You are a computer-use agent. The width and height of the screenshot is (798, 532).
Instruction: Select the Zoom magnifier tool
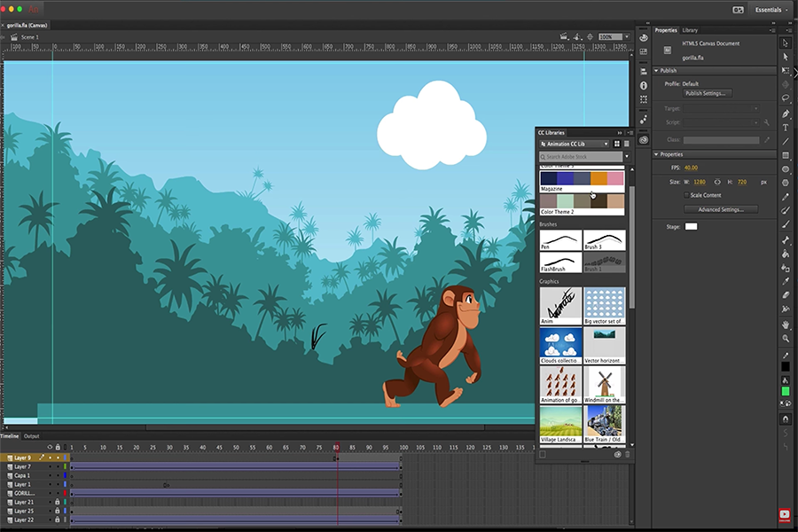(x=786, y=339)
